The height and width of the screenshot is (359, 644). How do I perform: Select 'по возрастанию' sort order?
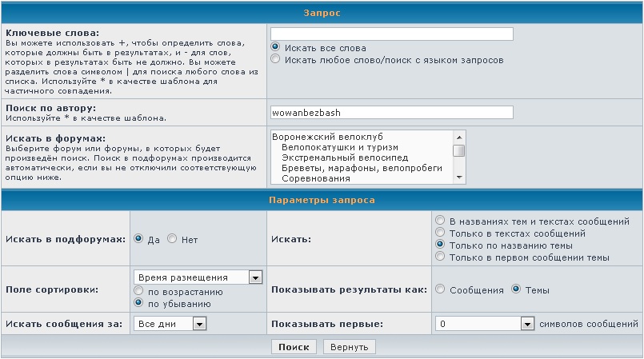click(x=139, y=292)
